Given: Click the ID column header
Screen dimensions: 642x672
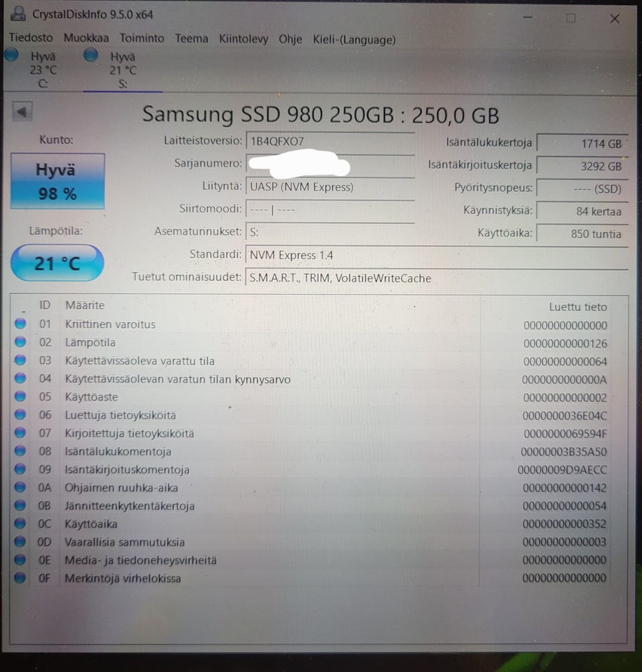Looking at the screenshot, I should (x=45, y=305).
